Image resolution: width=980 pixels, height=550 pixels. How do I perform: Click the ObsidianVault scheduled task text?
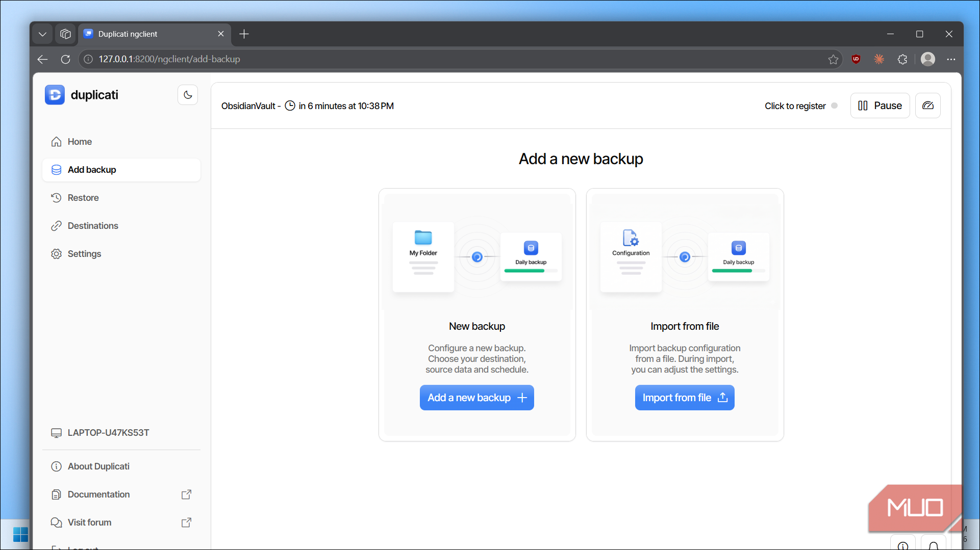(x=308, y=106)
